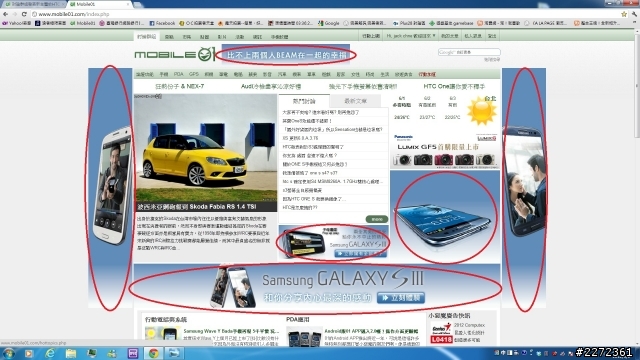Click the blue button in the wide Galaxy S III banner
This screenshot has height=360, width=640.
point(401,298)
